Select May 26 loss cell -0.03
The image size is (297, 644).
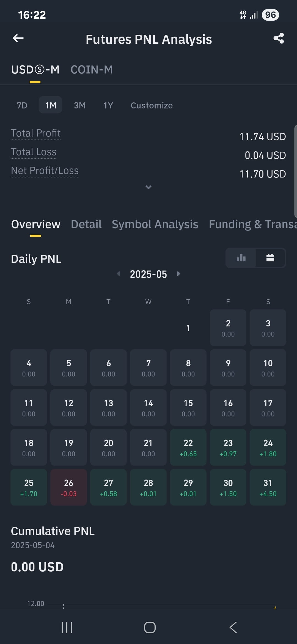click(68, 487)
